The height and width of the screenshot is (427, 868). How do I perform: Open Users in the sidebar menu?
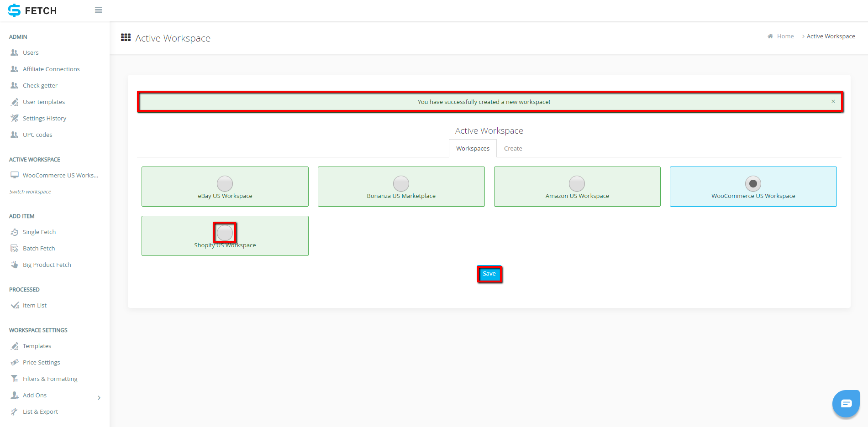pyautogui.click(x=31, y=52)
